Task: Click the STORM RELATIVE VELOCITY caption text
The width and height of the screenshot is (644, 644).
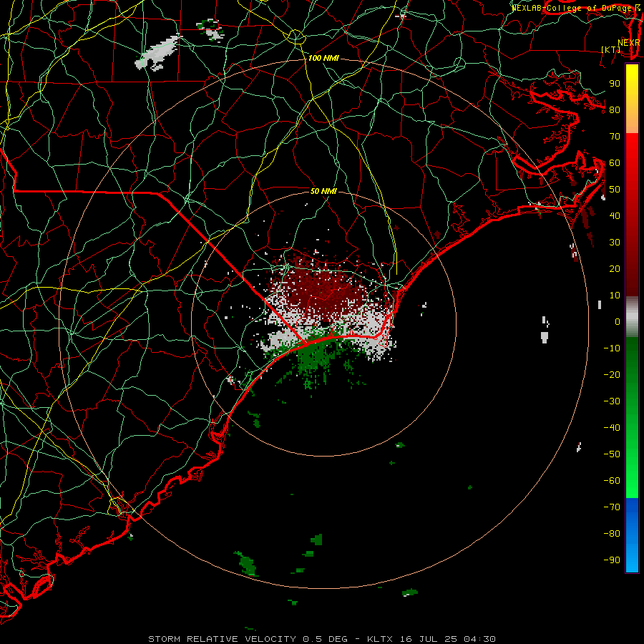Action: tap(222, 639)
